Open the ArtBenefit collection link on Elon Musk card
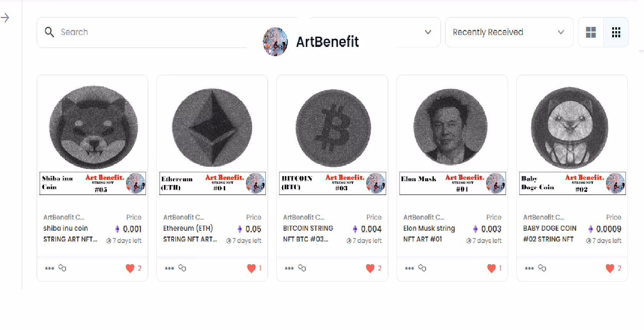This screenshot has height=330, width=644. pos(423,217)
